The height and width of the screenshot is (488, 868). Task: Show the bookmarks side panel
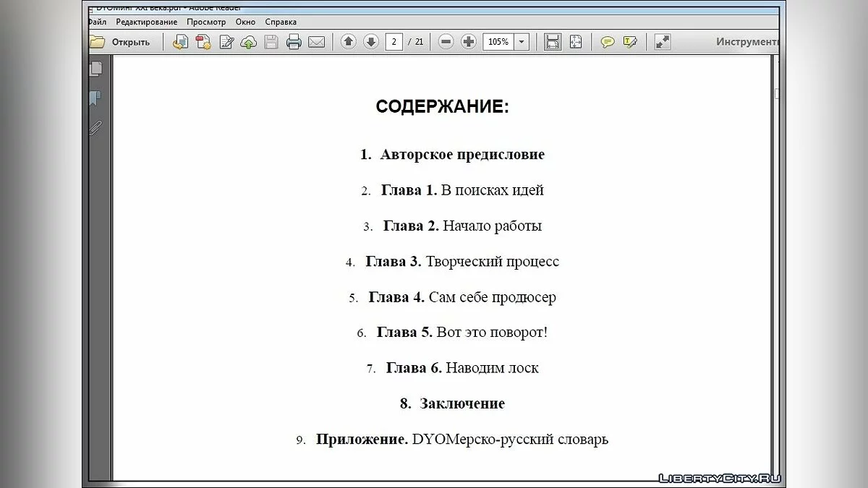95,98
